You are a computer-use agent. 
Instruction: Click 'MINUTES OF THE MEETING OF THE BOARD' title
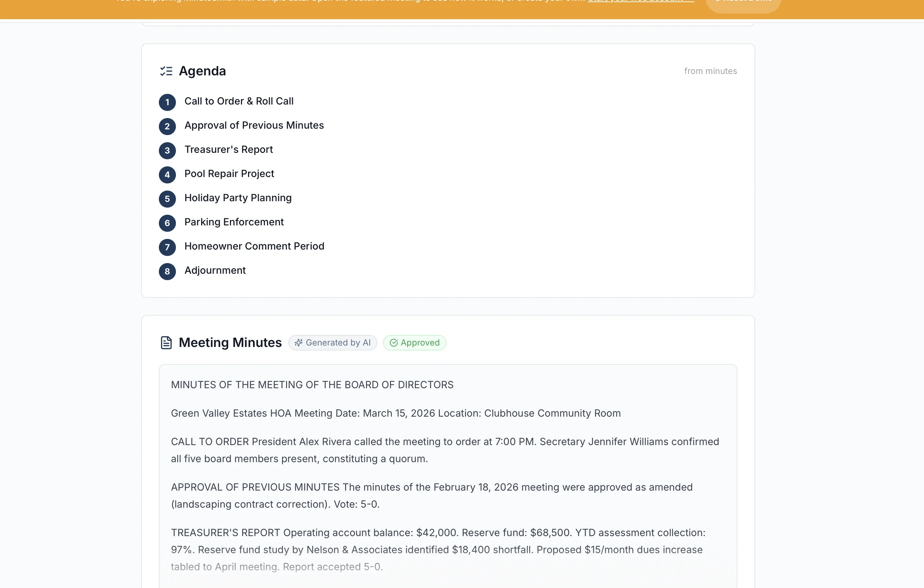pyautogui.click(x=312, y=385)
